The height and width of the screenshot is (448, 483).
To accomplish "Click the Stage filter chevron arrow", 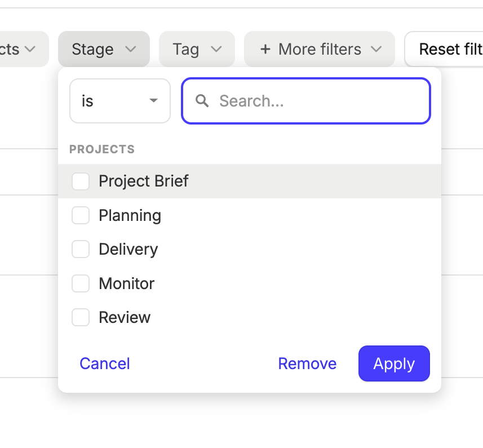I will pyautogui.click(x=131, y=49).
